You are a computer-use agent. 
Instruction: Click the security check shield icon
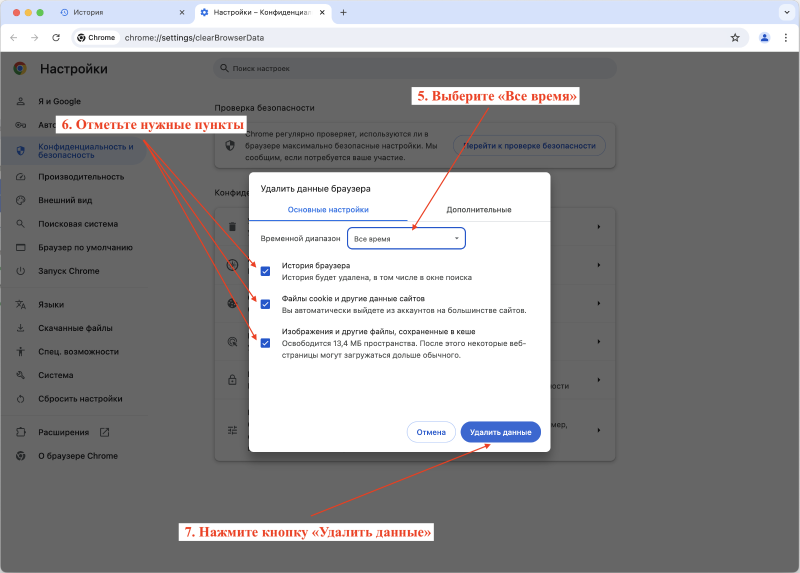coord(230,145)
